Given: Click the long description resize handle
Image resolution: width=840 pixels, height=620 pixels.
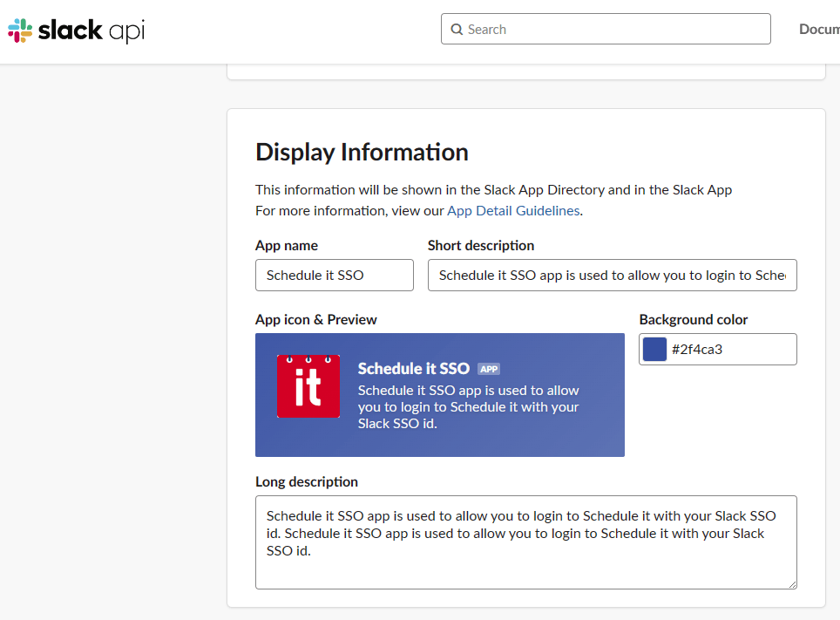Looking at the screenshot, I should click(x=792, y=584).
